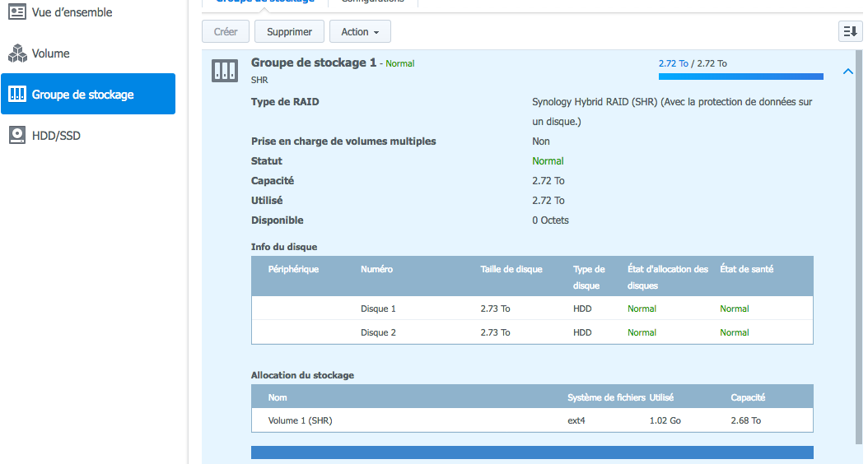
Task: Click the 2.72 To storage usage bar
Action: [740, 77]
